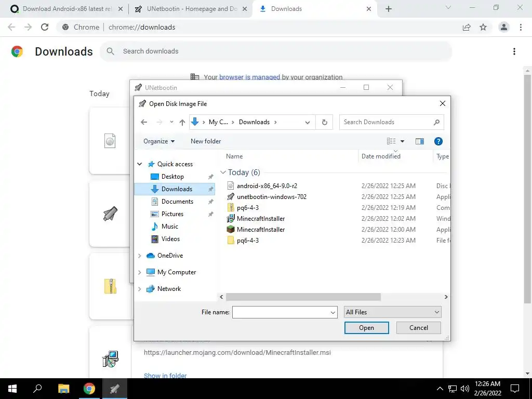This screenshot has width=532, height=399.
Task: Open the Organize dropdown menu
Action: [159, 141]
